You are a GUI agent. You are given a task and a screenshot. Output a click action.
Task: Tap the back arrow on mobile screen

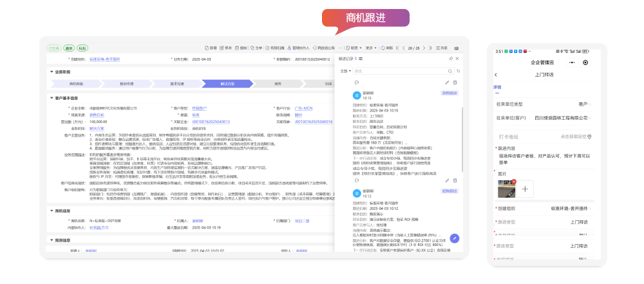point(497,75)
